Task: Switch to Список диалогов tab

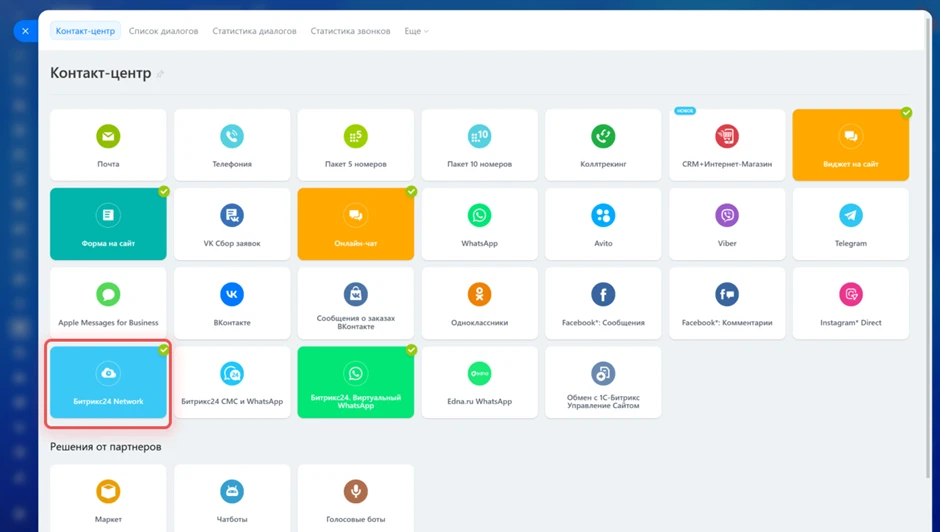Action: pos(163,31)
